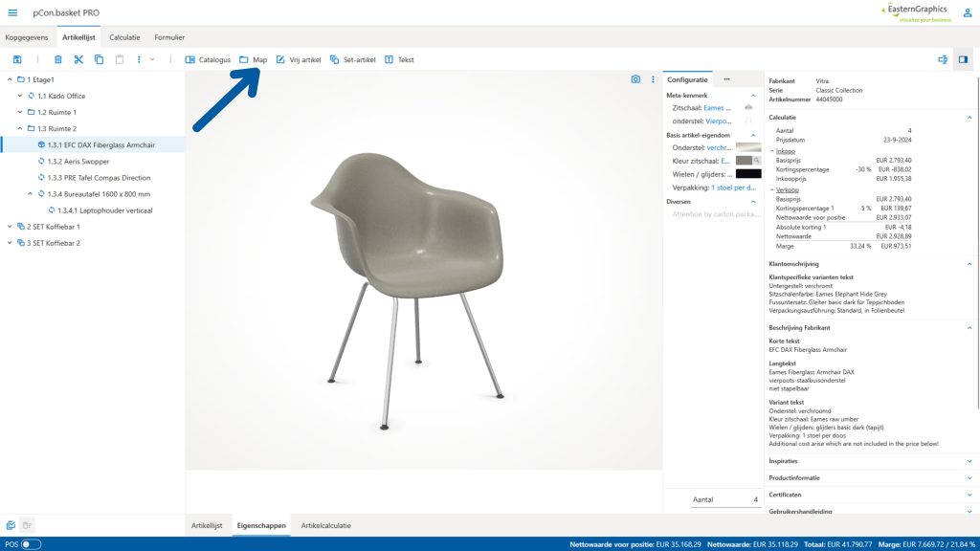
Task: Expand the Inspiraties section
Action: tap(969, 461)
